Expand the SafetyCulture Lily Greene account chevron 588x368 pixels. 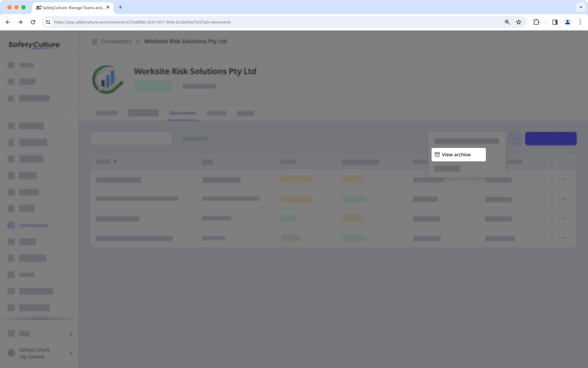pyautogui.click(x=71, y=353)
